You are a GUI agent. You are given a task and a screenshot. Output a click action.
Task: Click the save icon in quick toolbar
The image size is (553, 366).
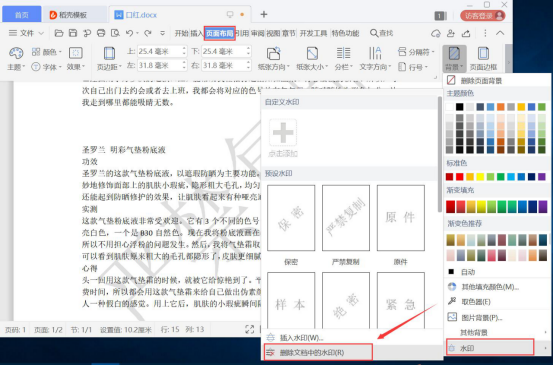point(73,33)
